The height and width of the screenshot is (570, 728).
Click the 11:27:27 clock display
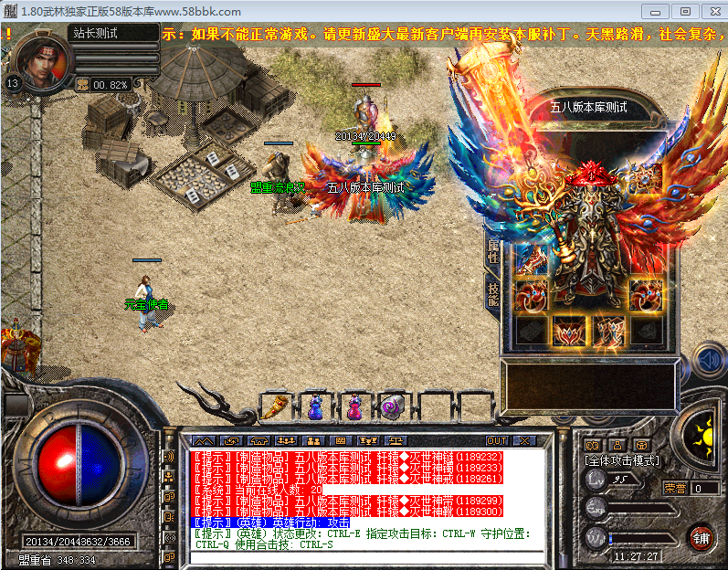coord(636,556)
